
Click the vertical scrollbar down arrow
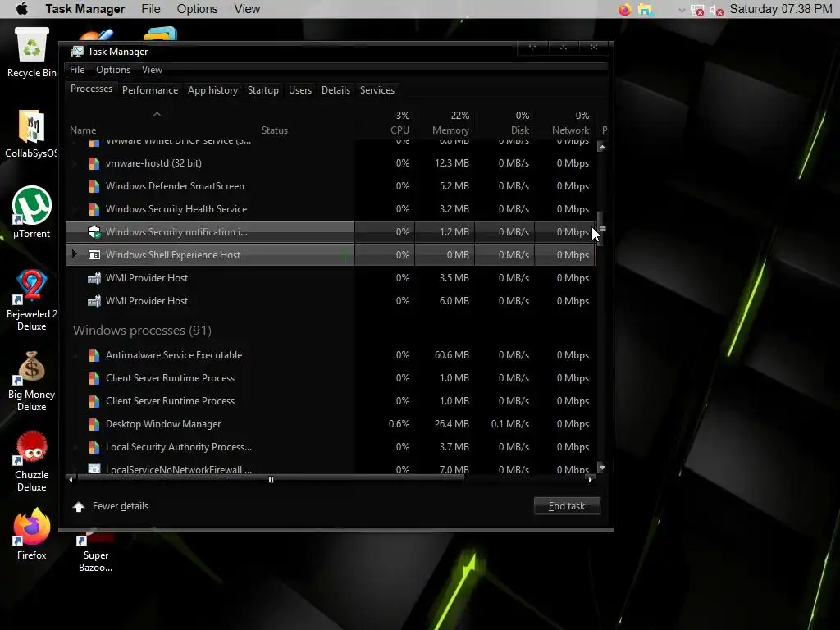pos(601,468)
